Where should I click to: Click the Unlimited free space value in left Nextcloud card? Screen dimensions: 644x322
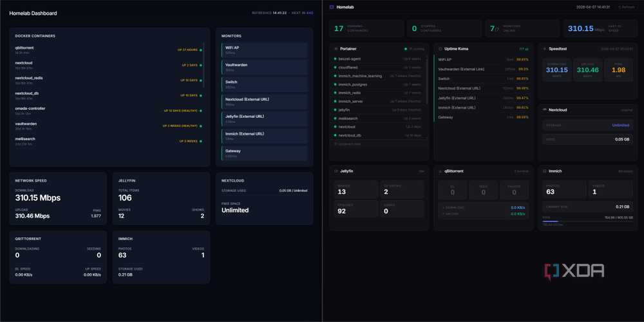tap(235, 211)
